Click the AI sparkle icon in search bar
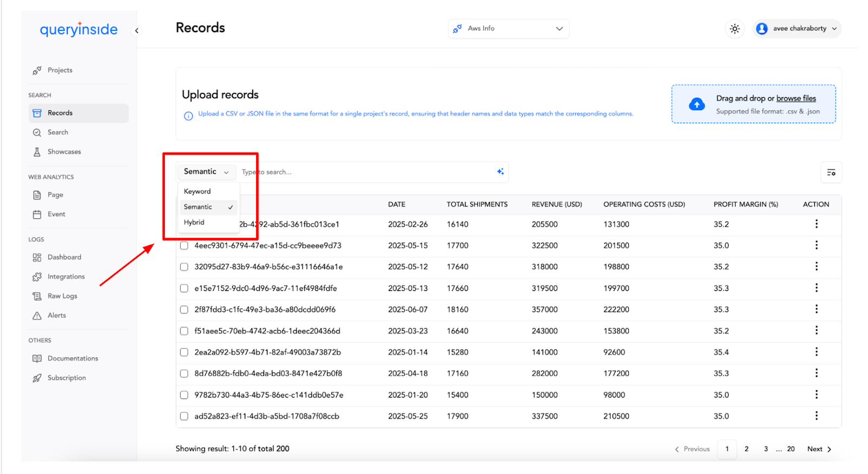868x474 pixels. 500,172
